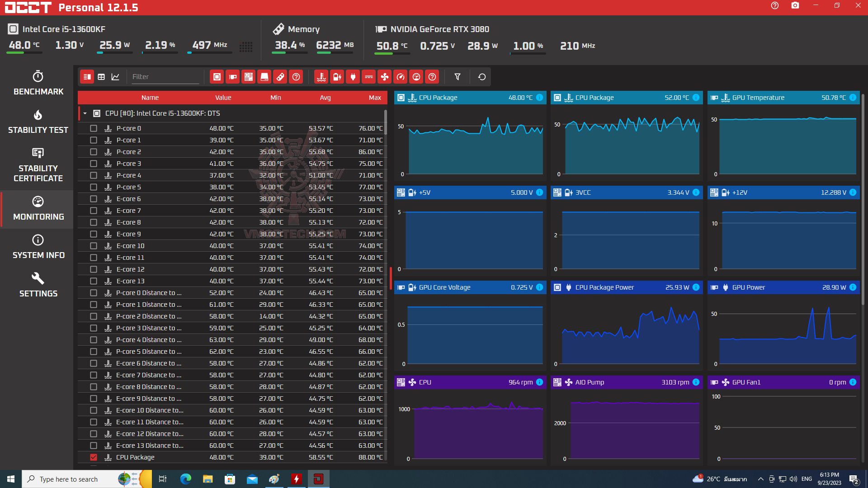The image size is (868, 488).
Task: Sort table by Max column header
Action: click(374, 98)
